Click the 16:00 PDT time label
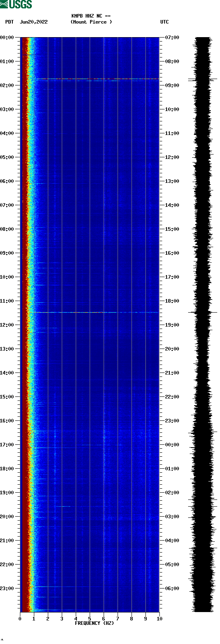This screenshot has width=220, height=644. click(7, 421)
